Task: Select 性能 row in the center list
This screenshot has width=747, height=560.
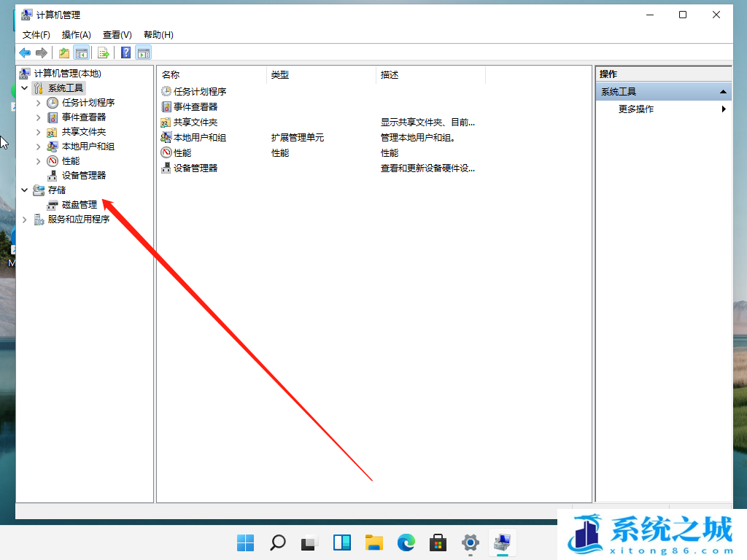Action: tap(182, 153)
